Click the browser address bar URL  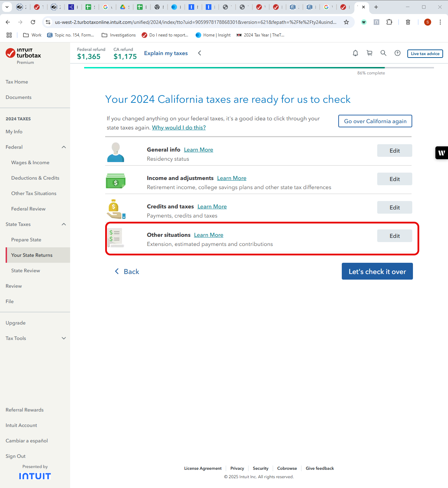196,22
